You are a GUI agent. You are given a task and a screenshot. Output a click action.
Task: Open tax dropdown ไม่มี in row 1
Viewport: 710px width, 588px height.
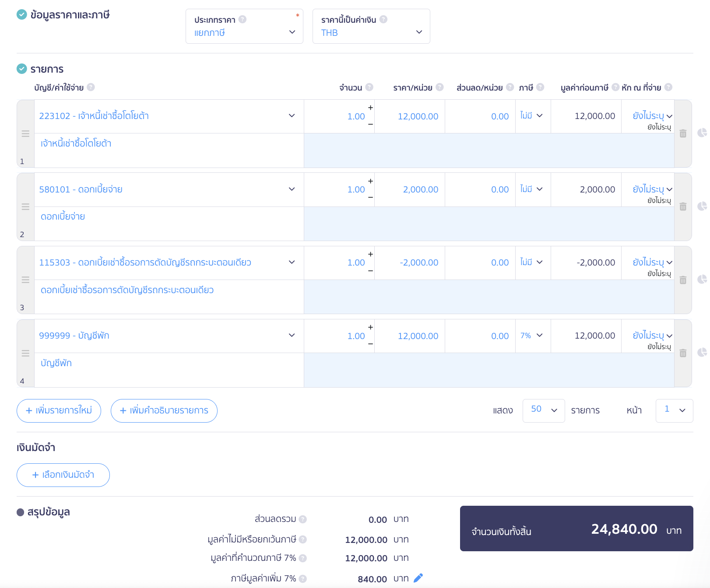coord(533,116)
